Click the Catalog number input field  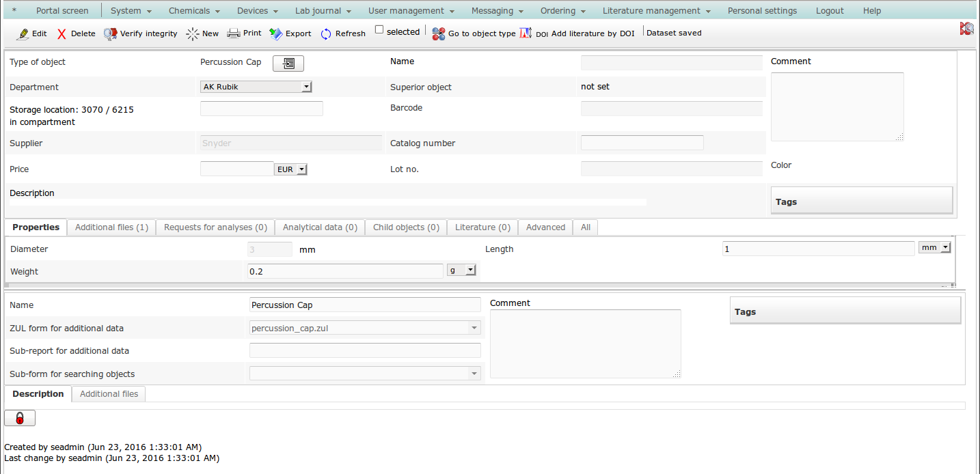[x=642, y=143]
